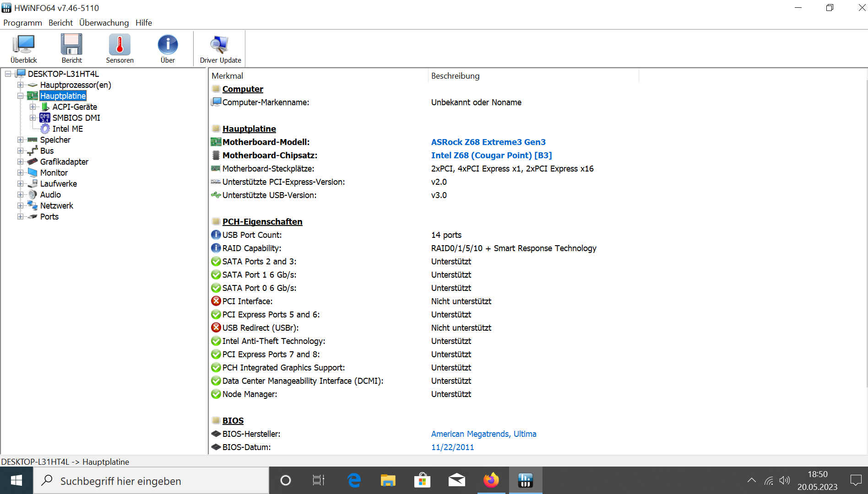Expand the SMBIOS DMI node
The width and height of the screenshot is (868, 494).
[33, 118]
